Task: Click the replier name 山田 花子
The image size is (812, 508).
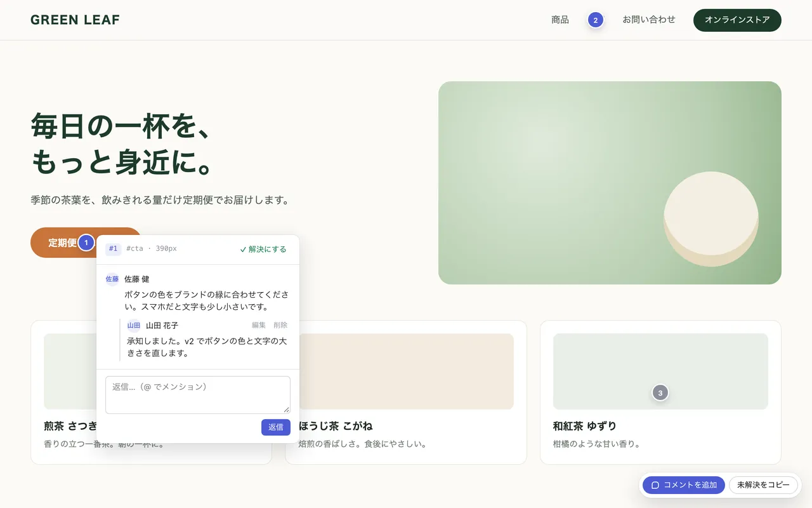Action: click(162, 326)
